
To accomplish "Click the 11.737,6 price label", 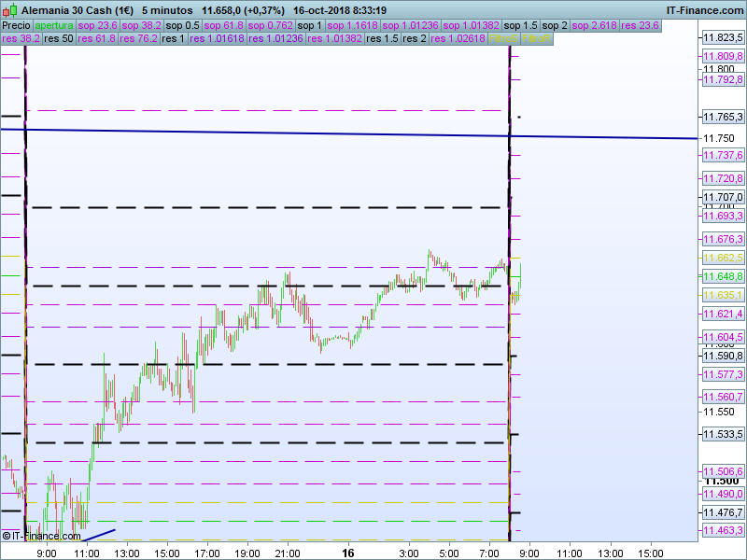I will point(723,155).
